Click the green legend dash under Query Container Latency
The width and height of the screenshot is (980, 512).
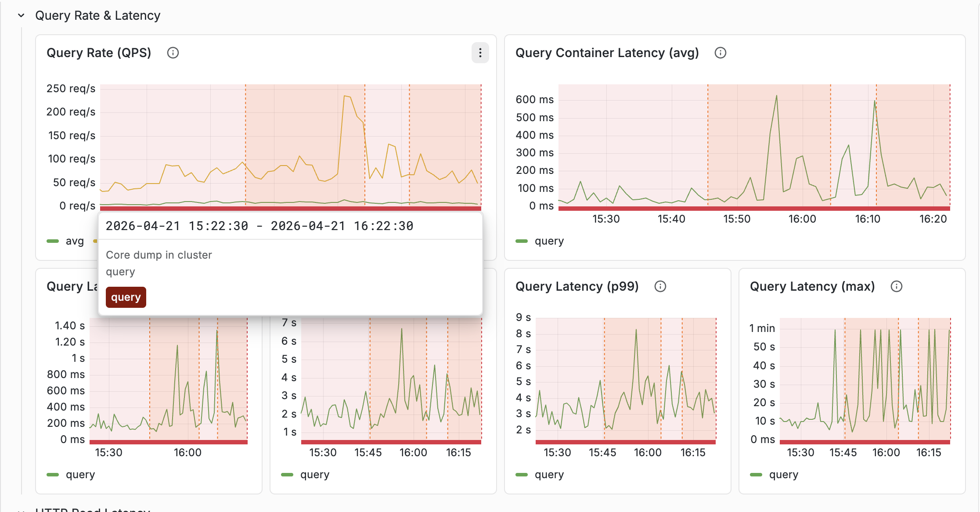522,241
